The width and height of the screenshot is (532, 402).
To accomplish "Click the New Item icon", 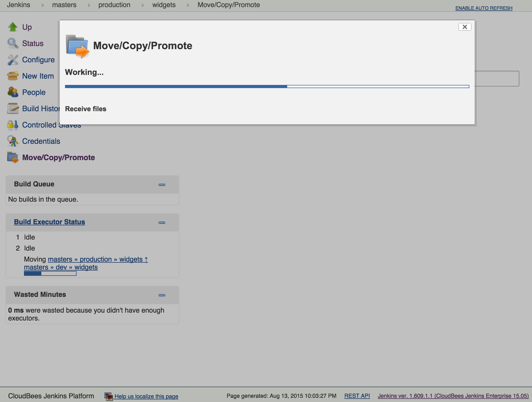I will (12, 75).
